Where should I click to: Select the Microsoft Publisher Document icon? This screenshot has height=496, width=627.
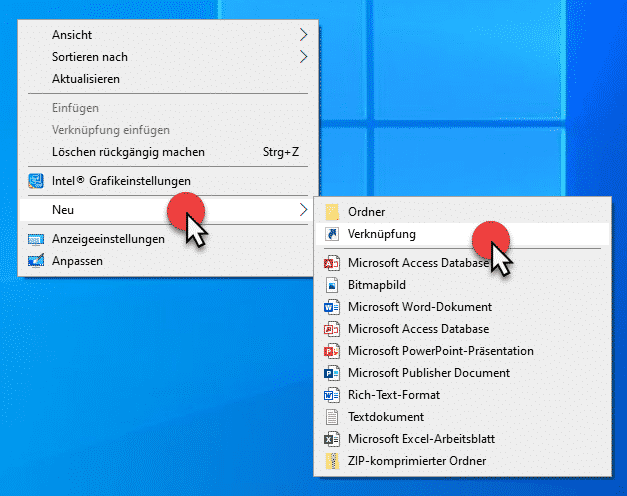point(332,373)
